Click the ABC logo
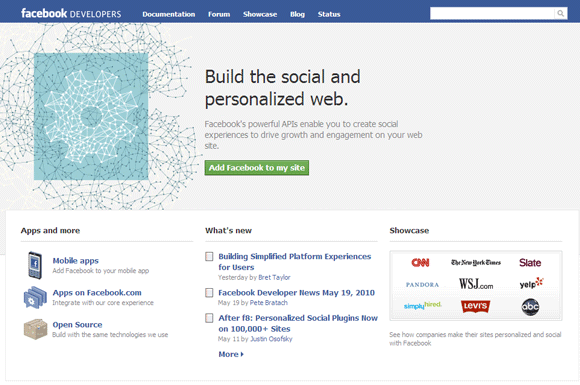580x385 pixels. coord(530,307)
